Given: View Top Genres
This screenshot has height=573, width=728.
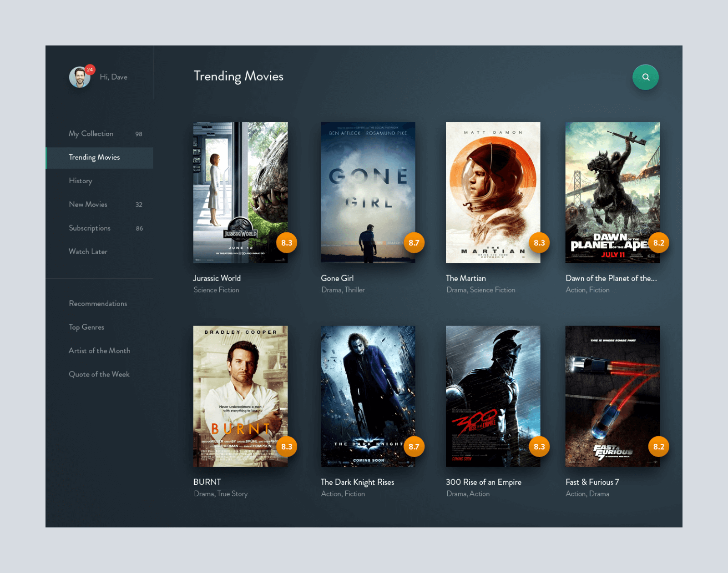Looking at the screenshot, I should tap(86, 327).
